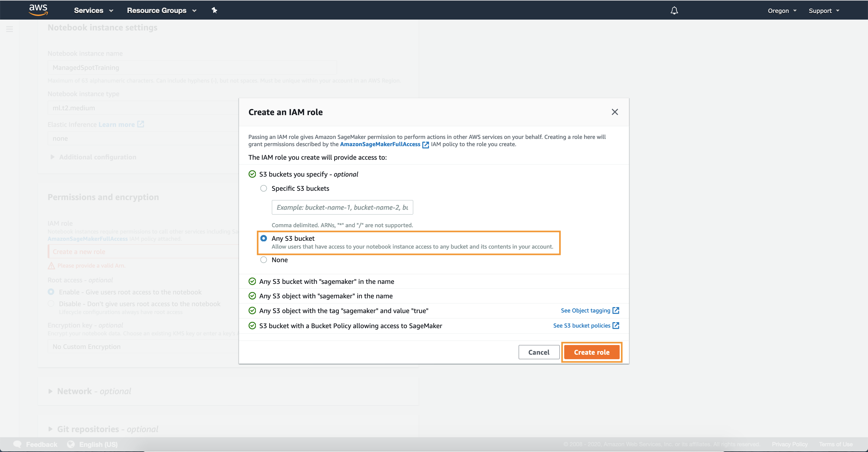Expand the Network optional section
This screenshot has height=452, width=868.
90,391
